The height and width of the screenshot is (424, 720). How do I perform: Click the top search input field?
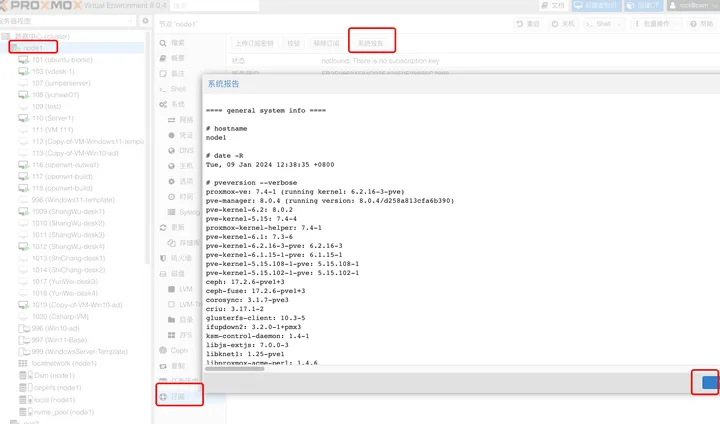coord(214,6)
